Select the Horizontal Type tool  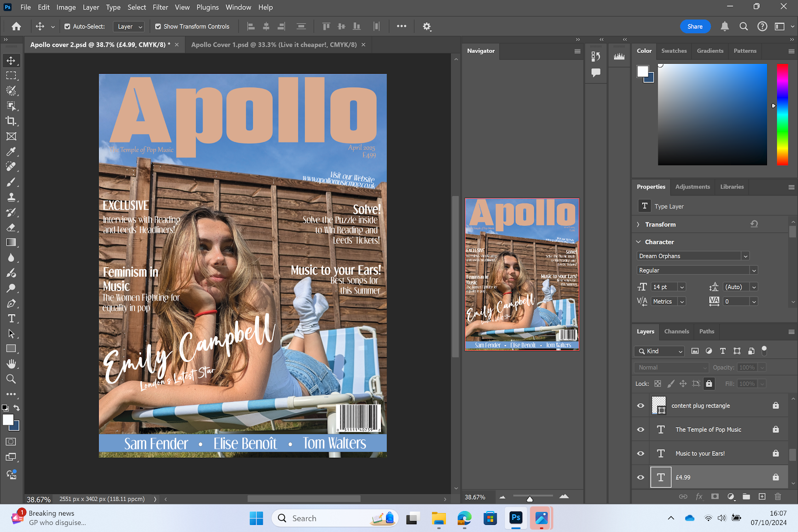pos(11,319)
